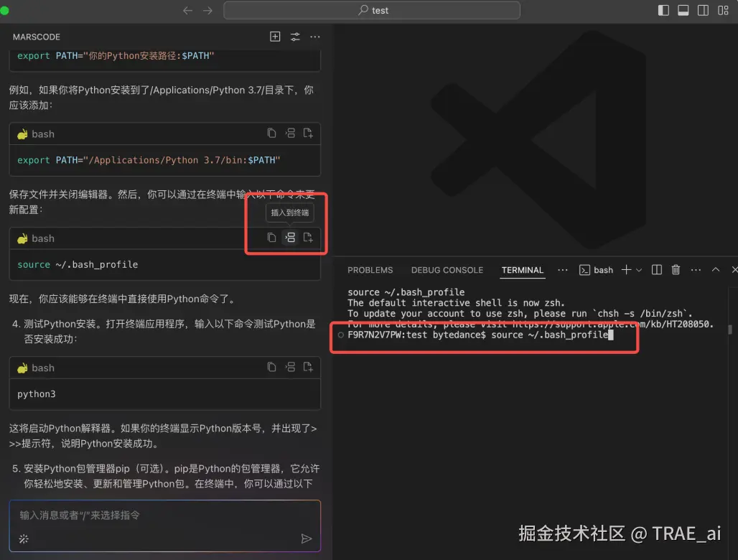
Task: Toggle the primary sidebar visibility
Action: click(663, 9)
